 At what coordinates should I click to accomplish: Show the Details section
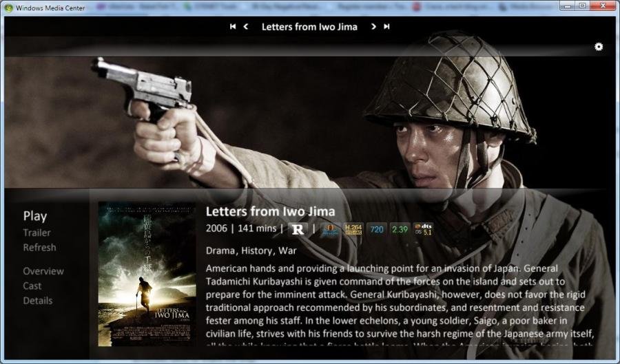tap(38, 301)
